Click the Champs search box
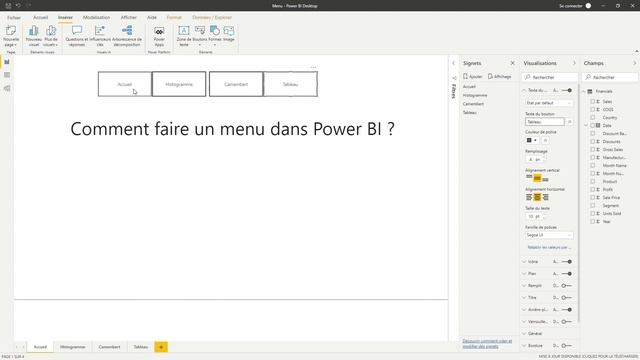Viewport: 640px width, 360px height. tap(610, 77)
